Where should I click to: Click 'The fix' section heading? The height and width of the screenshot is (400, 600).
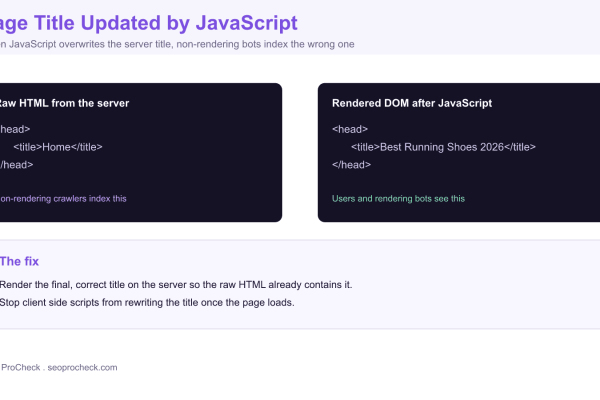pyautogui.click(x=20, y=261)
